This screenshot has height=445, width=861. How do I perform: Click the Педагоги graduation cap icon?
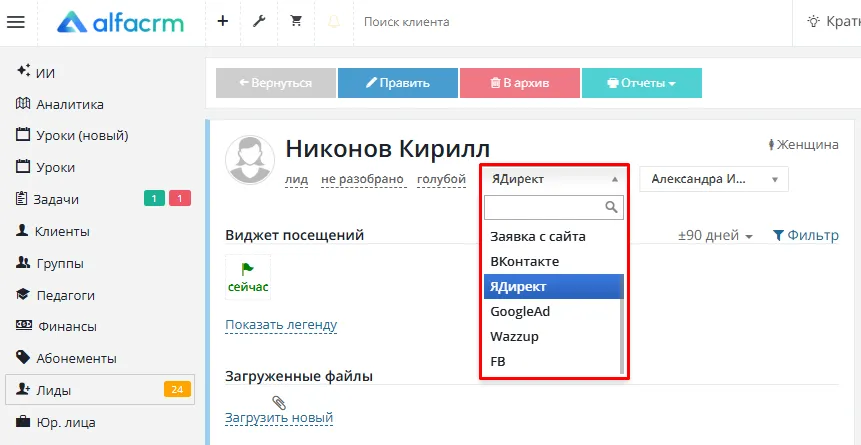tap(23, 295)
